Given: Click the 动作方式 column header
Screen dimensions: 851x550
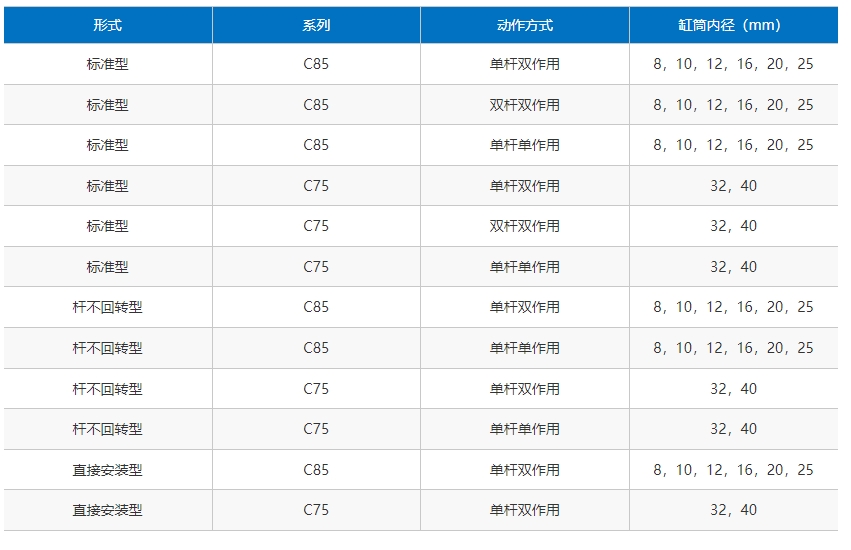Looking at the screenshot, I should pos(525,26).
